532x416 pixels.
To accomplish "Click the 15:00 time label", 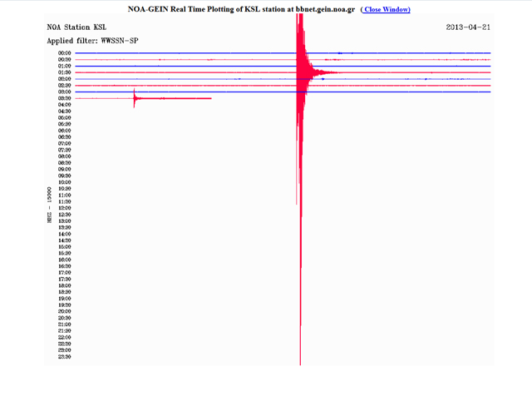I will pos(64,247).
